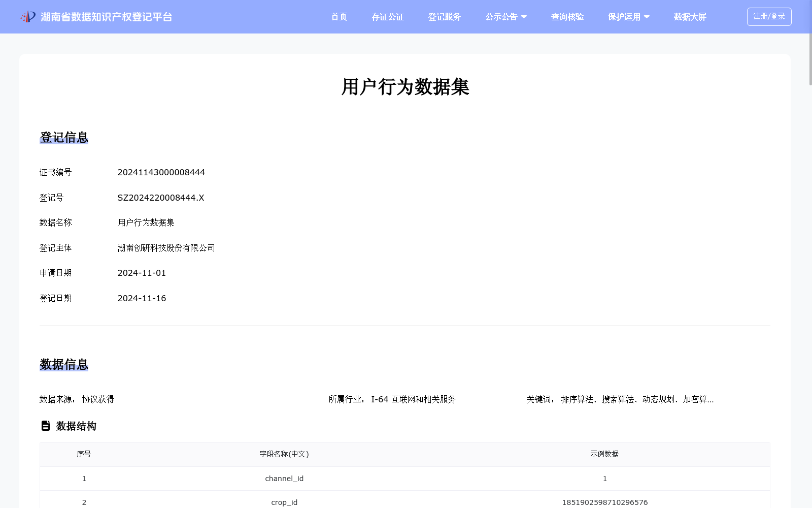The height and width of the screenshot is (508, 812).
Task: Select registration number SZ2024220008444.X
Action: 161,198
